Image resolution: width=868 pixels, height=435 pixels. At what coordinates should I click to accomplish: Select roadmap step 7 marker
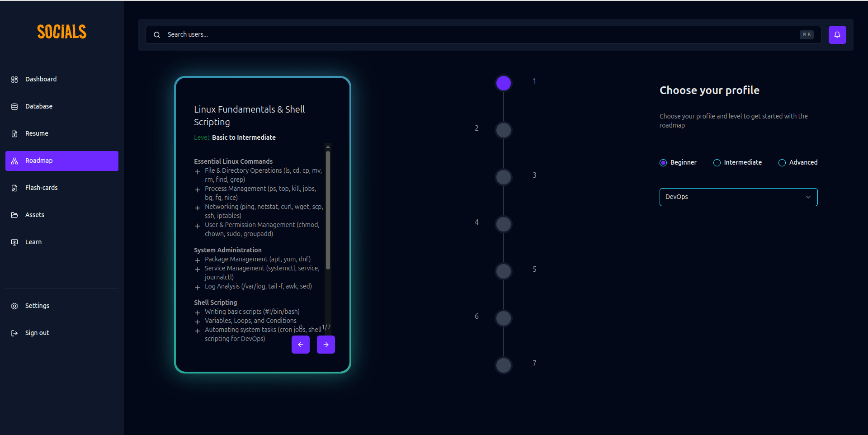coord(504,365)
